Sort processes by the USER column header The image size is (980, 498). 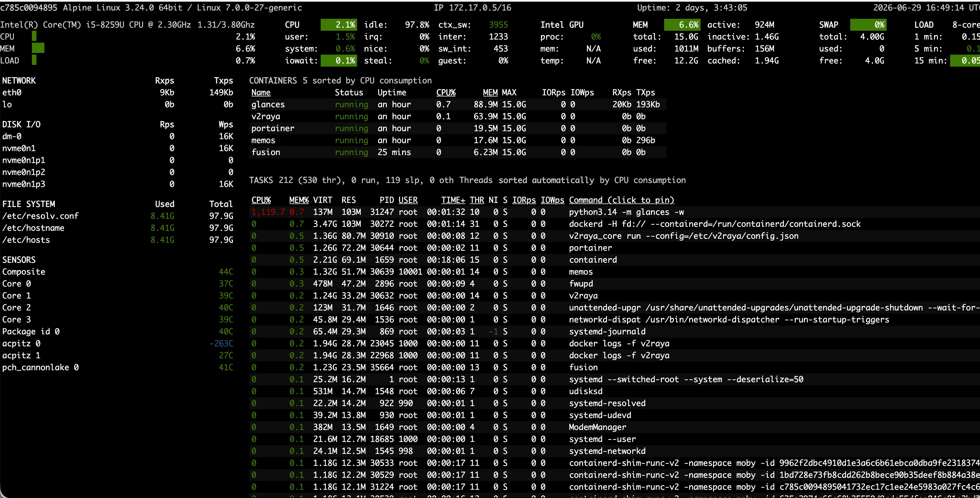click(408, 200)
